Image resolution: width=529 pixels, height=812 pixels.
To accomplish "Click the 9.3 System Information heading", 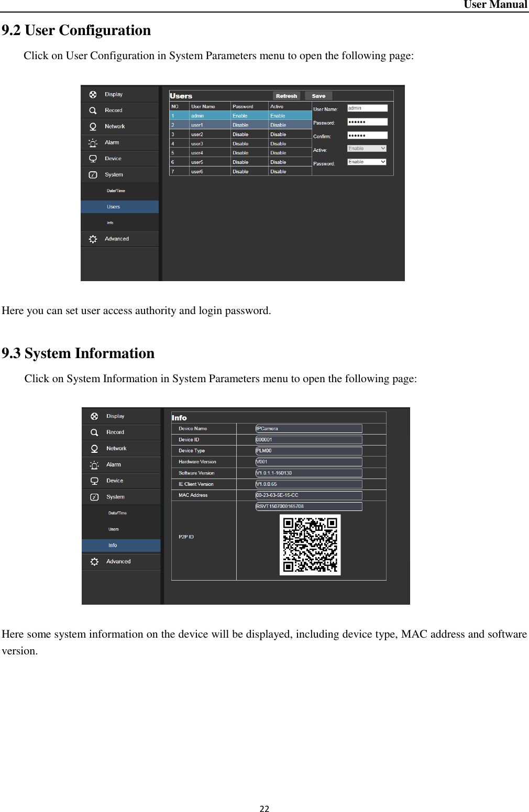I will tap(78, 353).
